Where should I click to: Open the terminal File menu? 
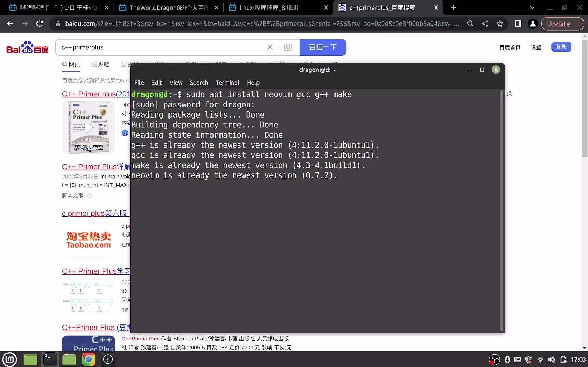[x=139, y=82]
